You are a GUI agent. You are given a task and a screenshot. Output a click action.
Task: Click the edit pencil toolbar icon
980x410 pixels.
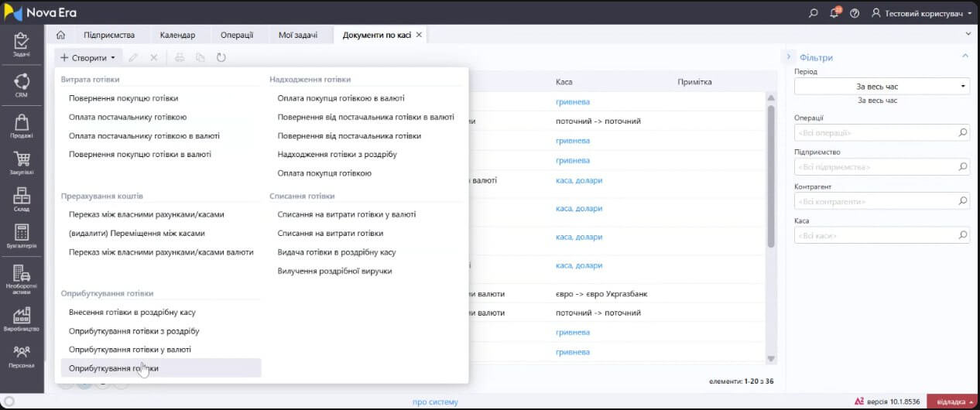click(x=133, y=57)
